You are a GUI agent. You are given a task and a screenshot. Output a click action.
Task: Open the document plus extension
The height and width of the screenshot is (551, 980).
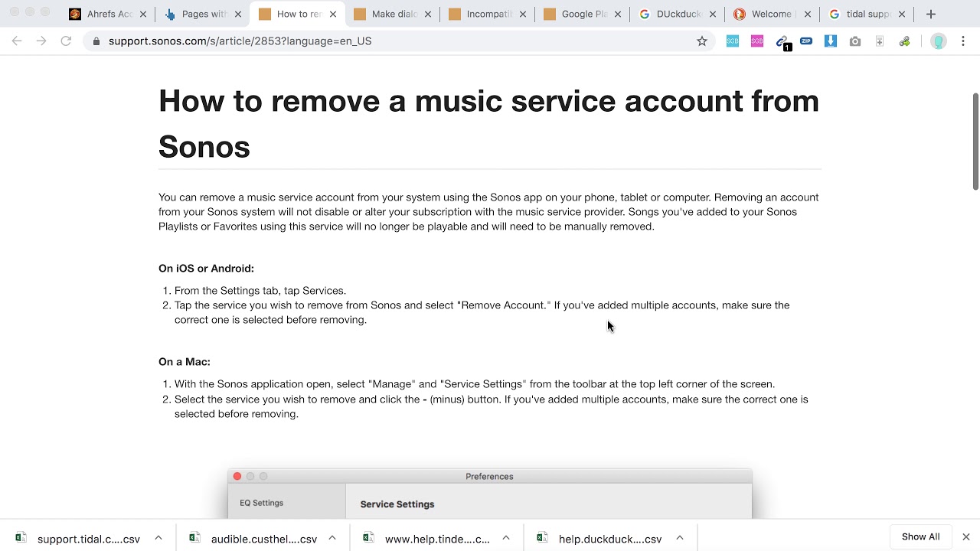point(880,41)
